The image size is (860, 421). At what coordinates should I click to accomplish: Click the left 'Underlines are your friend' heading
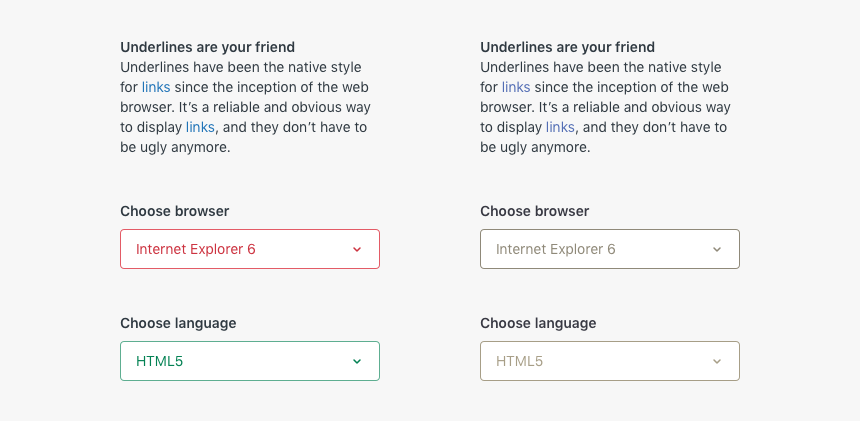[207, 47]
